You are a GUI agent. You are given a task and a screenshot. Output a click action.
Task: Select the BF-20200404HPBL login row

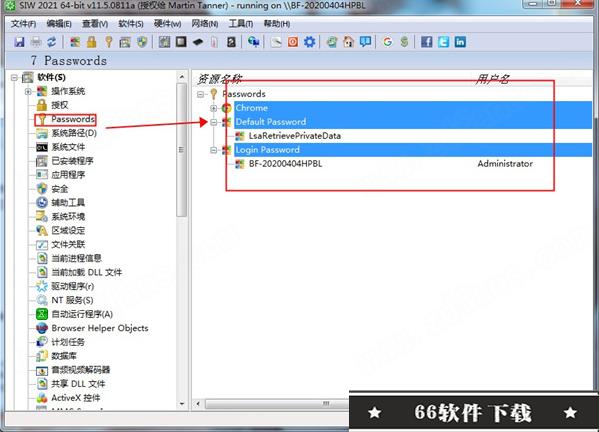click(x=285, y=164)
